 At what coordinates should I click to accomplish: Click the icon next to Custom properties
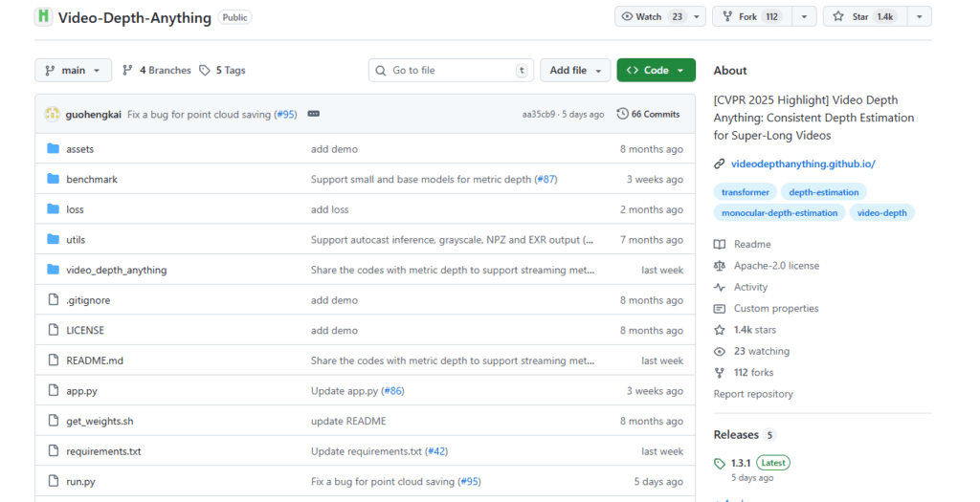(720, 309)
